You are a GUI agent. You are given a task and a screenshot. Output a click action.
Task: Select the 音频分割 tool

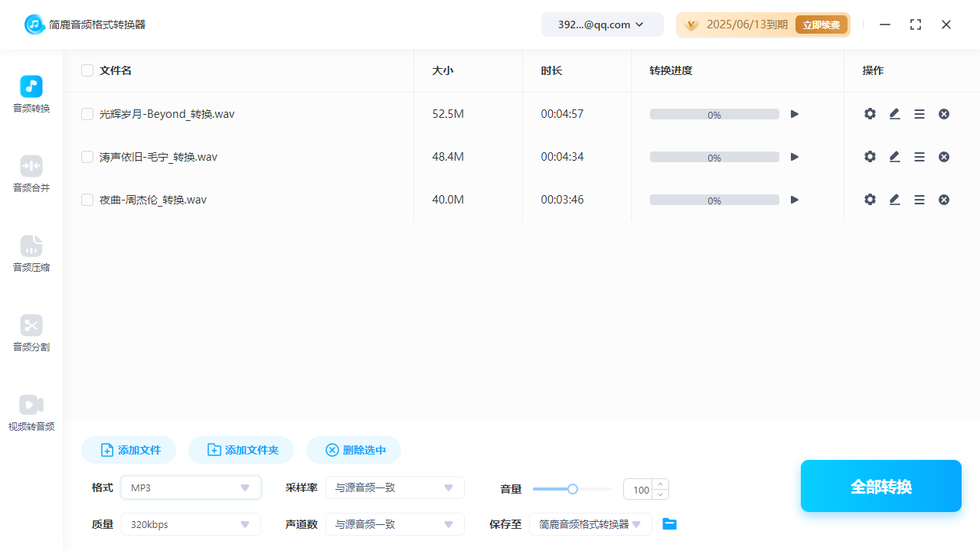click(x=31, y=333)
